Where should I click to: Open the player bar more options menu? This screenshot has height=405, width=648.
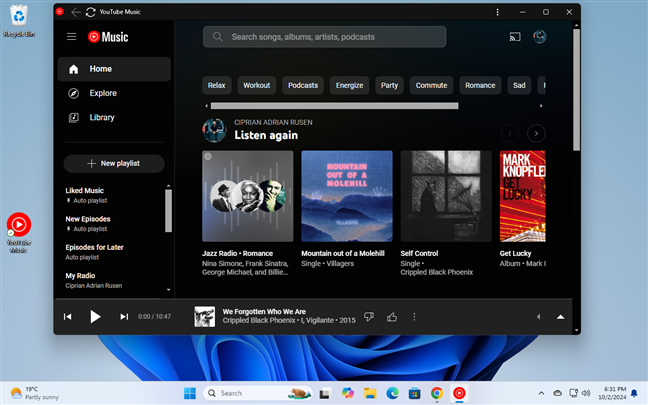[x=414, y=317]
